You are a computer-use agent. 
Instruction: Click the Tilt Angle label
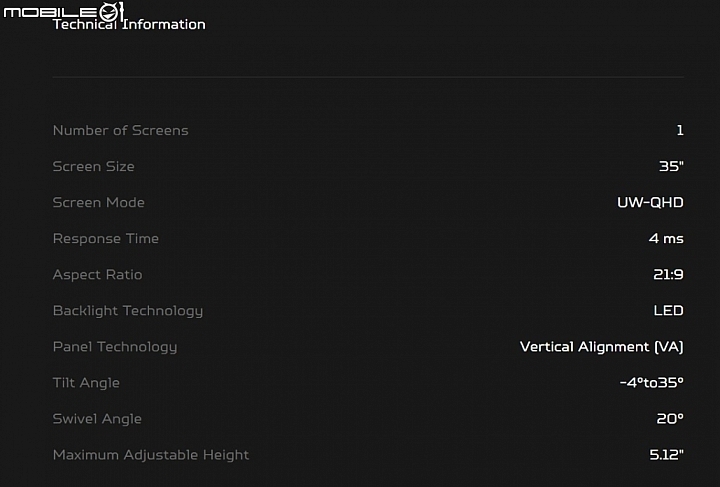86,383
